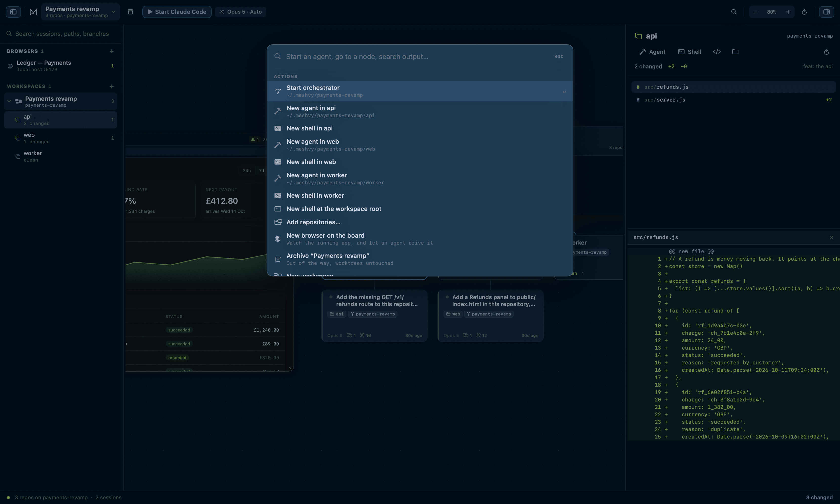Focus the Search sessions, paths, branches field
The image size is (840, 504).
pyautogui.click(x=61, y=34)
